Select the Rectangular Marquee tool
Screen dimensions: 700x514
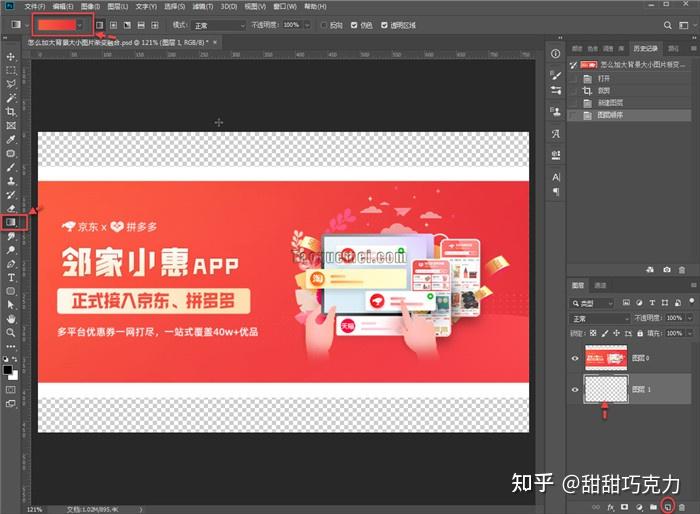point(11,71)
